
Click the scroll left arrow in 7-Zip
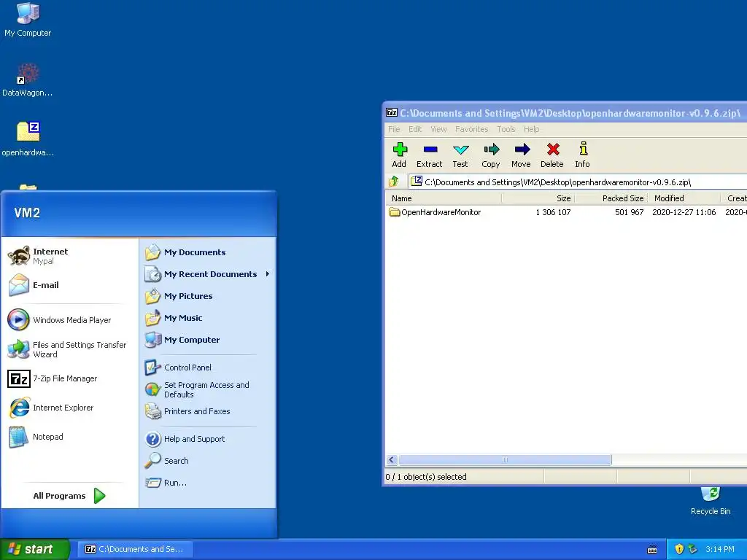(x=392, y=460)
